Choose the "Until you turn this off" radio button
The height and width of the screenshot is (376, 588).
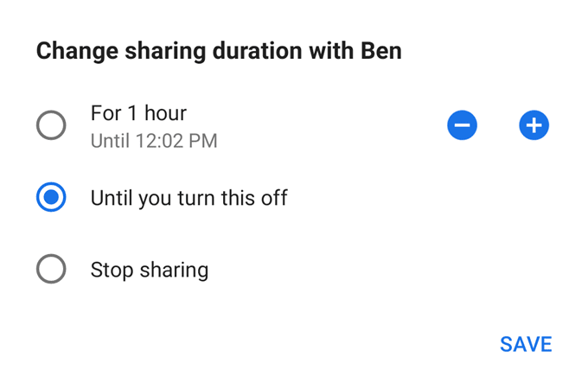[x=51, y=198]
